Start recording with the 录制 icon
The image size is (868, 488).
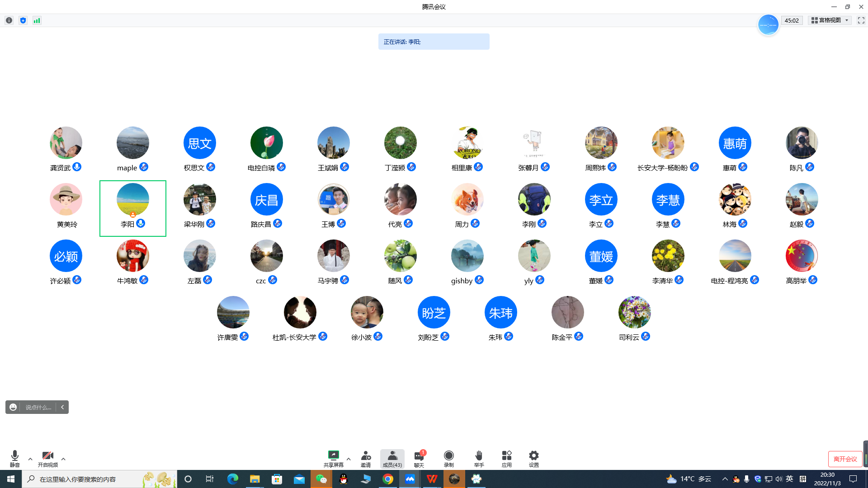[449, 459]
